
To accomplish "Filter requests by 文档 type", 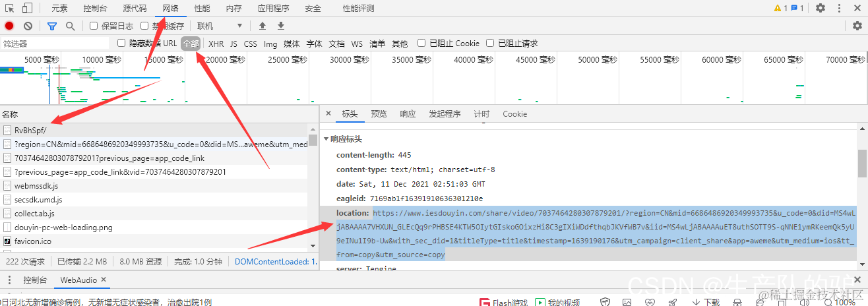I will point(336,44).
